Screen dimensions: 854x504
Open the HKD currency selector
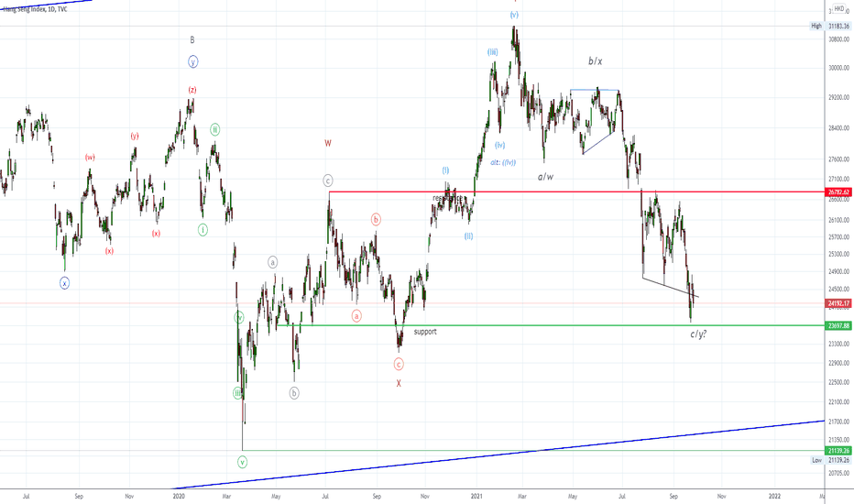pyautogui.click(x=839, y=9)
